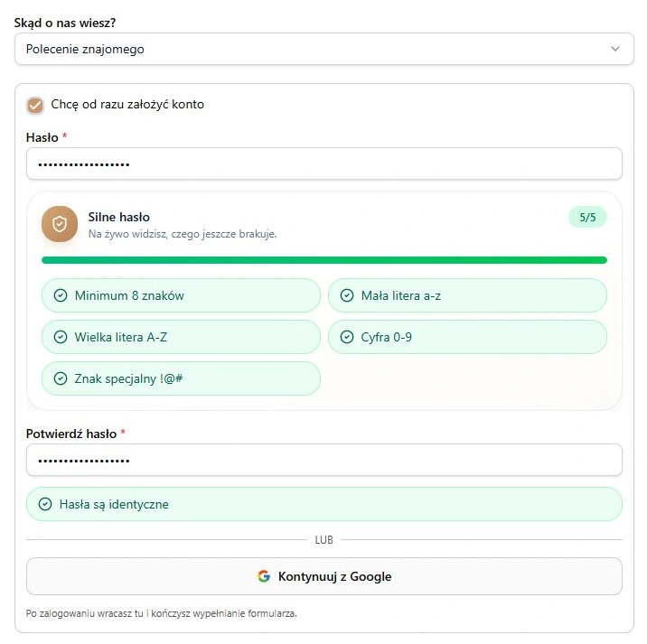The height and width of the screenshot is (644, 647).
Task: Open the Skąd o nas wiesz dropdown
Action: (323, 49)
